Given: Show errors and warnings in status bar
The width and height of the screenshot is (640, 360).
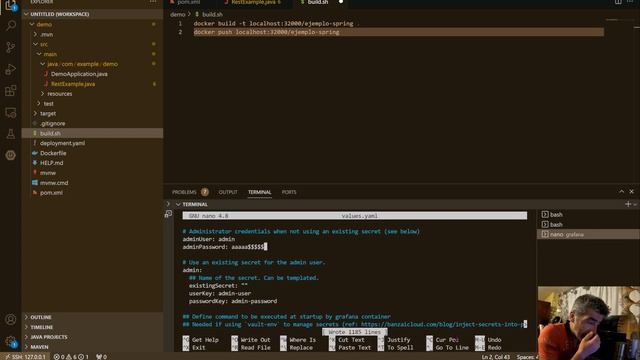Looking at the screenshot, I should point(71,357).
